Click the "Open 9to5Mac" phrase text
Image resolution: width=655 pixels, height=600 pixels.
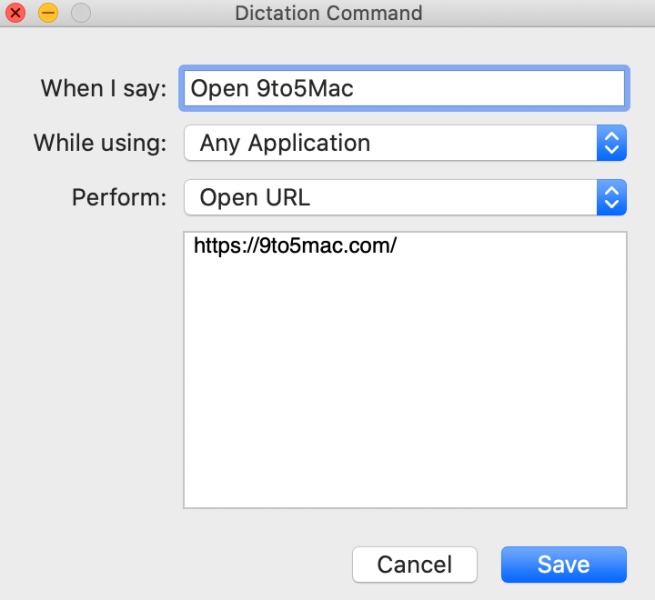[272, 88]
